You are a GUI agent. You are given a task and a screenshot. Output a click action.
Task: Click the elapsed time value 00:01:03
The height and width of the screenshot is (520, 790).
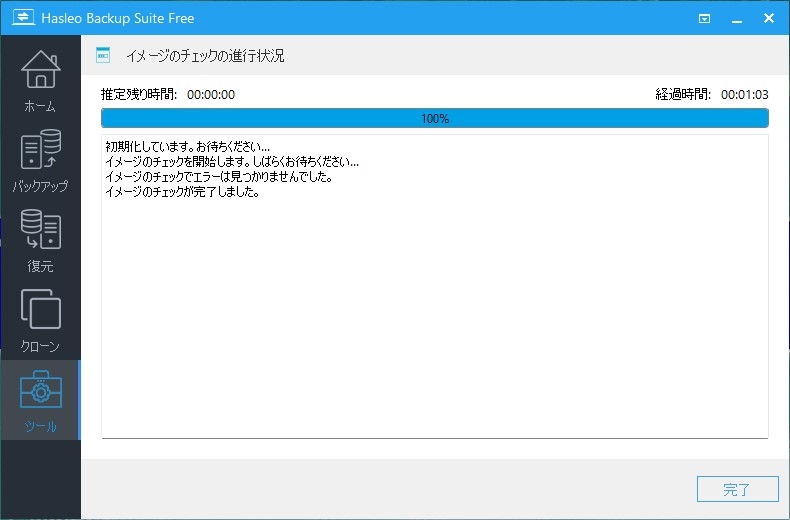pyautogui.click(x=745, y=95)
